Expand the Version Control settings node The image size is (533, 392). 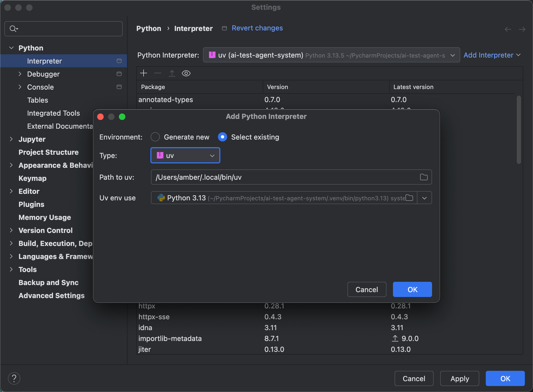point(11,230)
